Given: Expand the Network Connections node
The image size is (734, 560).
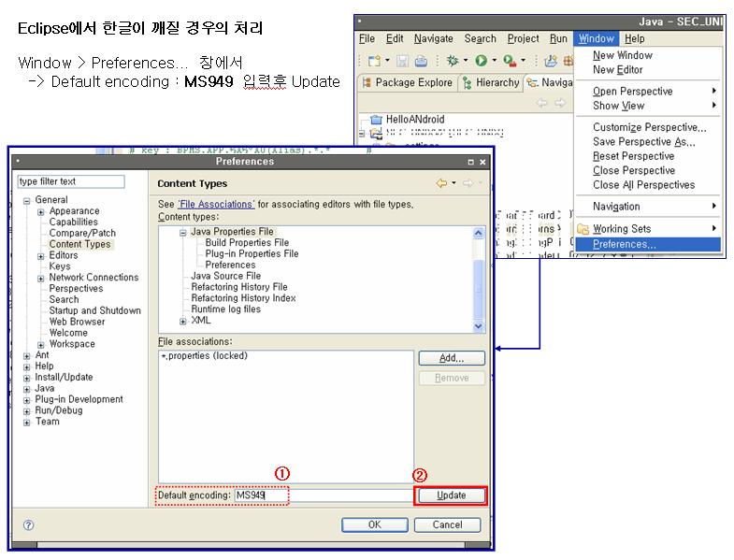Looking at the screenshot, I should (41, 279).
